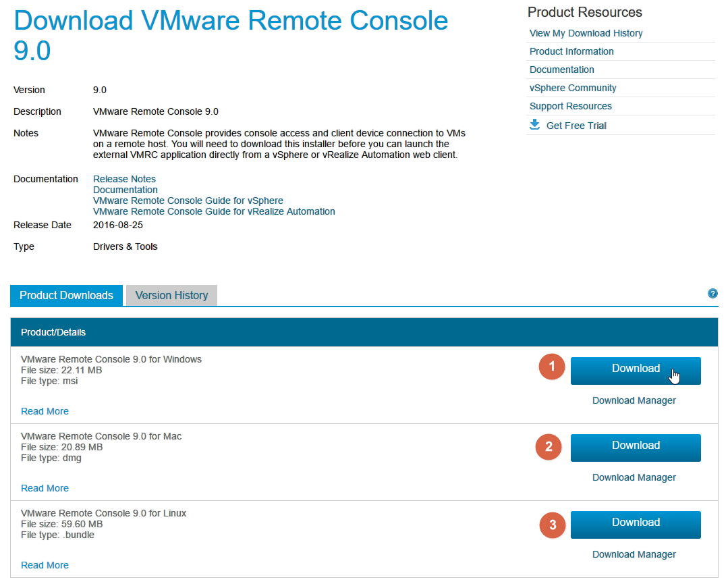Click the release date 2016-08-25
Viewport: 728px width, 586px height.
118,225
